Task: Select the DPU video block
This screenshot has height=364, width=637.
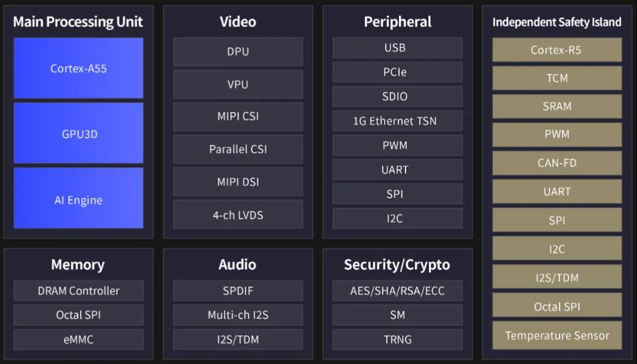Action: tap(238, 52)
